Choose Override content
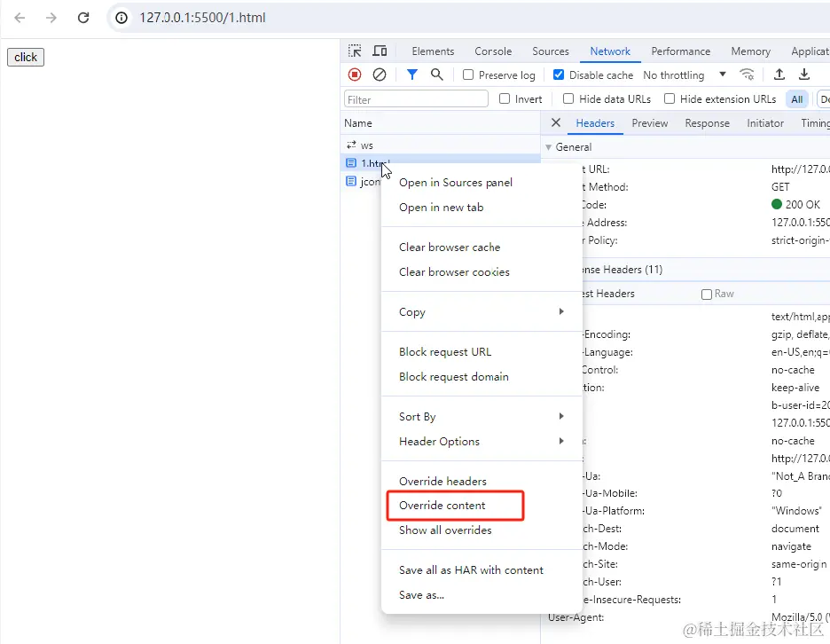This screenshot has height=644, width=830. point(482,506)
